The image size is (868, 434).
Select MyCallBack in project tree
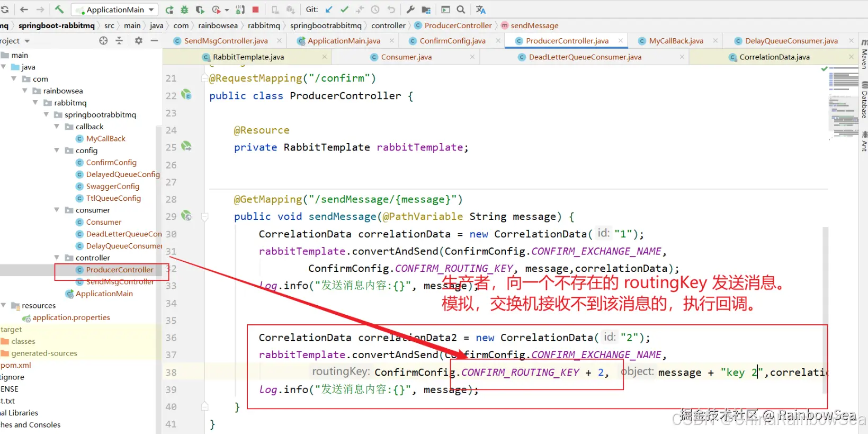101,138
